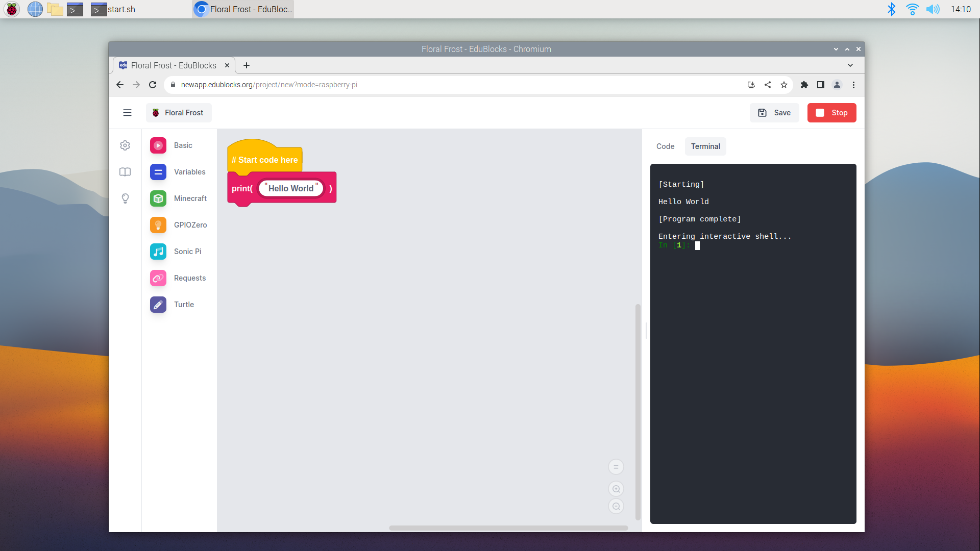Switch to the Code tab

tap(665, 146)
